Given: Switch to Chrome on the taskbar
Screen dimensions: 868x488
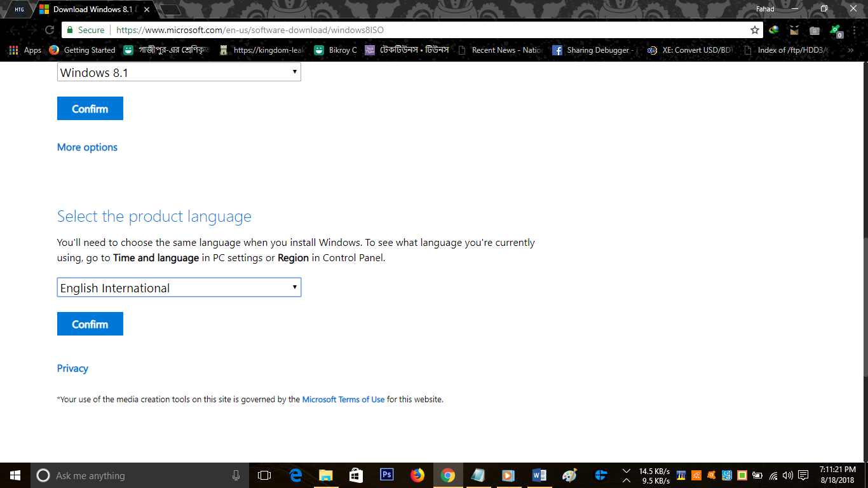Looking at the screenshot, I should coord(448,475).
